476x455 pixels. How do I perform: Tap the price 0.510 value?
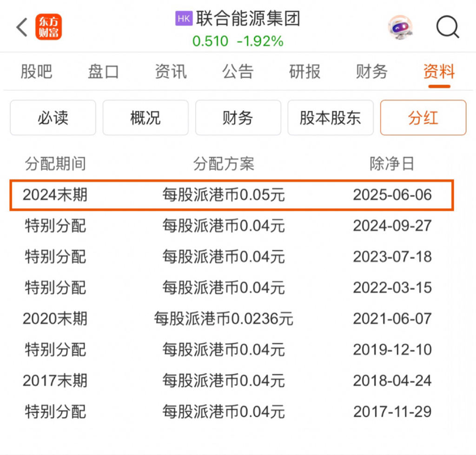(x=211, y=41)
